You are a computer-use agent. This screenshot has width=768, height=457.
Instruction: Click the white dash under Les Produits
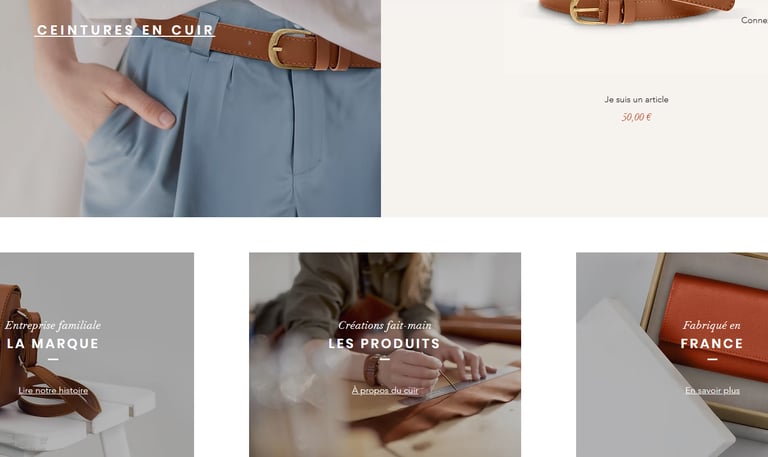tap(385, 359)
